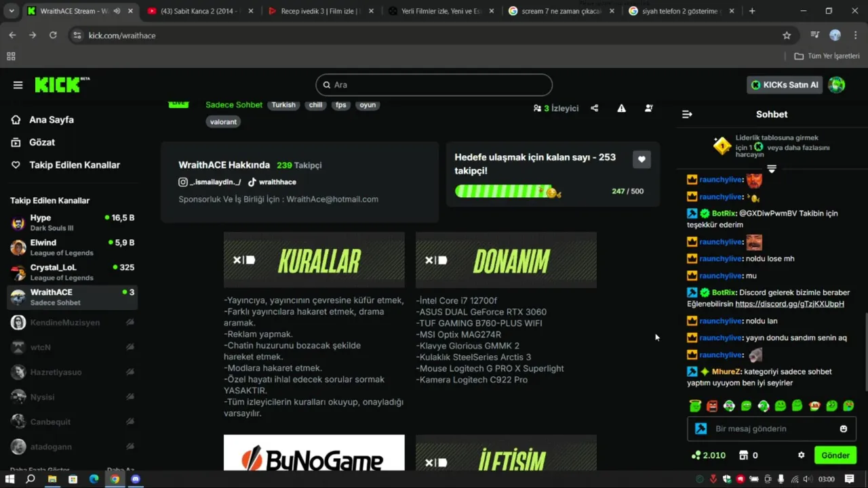868x488 pixels.
Task: Click the follower goal progress bar
Action: coord(508,192)
